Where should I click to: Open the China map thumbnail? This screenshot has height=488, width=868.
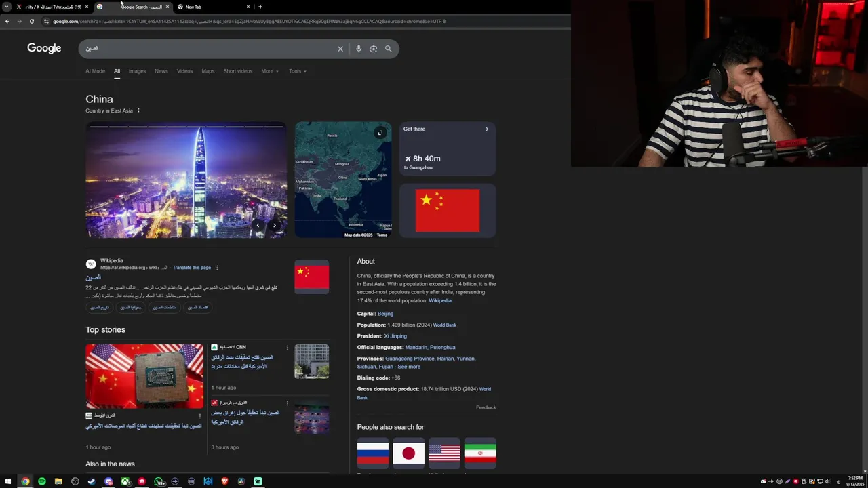343,180
